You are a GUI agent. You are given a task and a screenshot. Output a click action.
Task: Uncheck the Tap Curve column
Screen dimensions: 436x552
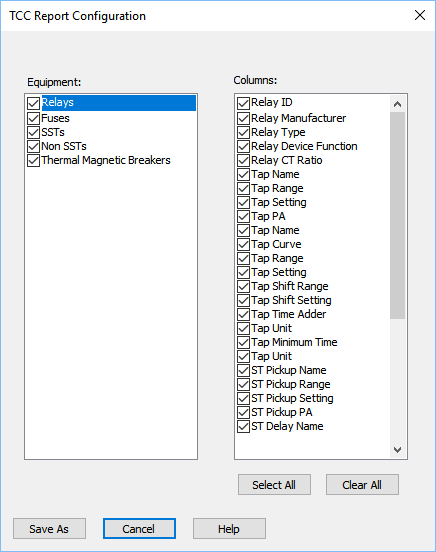click(243, 244)
